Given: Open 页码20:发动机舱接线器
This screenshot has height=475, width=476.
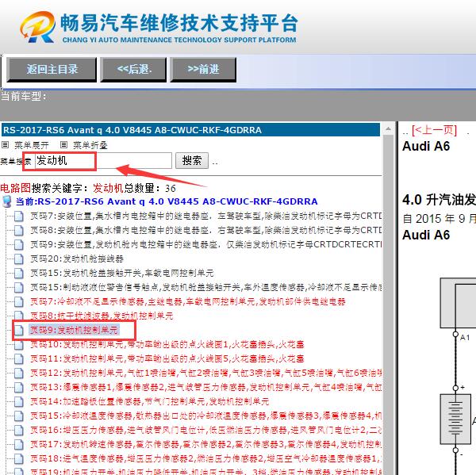Looking at the screenshot, I should 77,259.
